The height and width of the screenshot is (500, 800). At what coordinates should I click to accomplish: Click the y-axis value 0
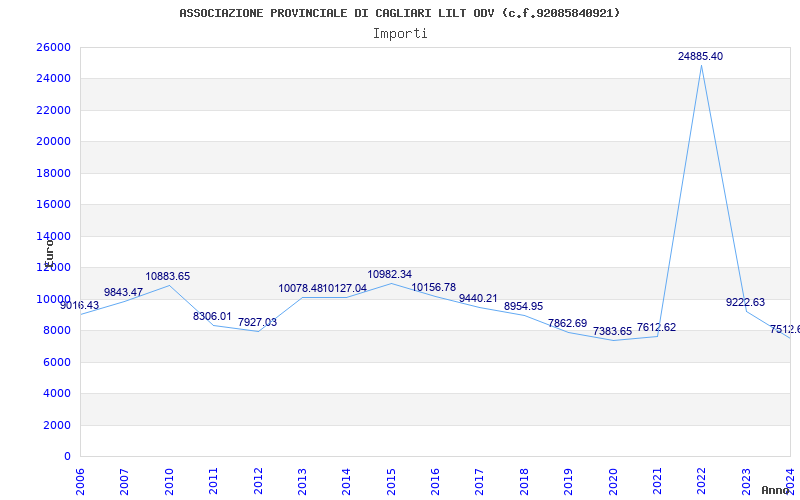tap(67, 457)
